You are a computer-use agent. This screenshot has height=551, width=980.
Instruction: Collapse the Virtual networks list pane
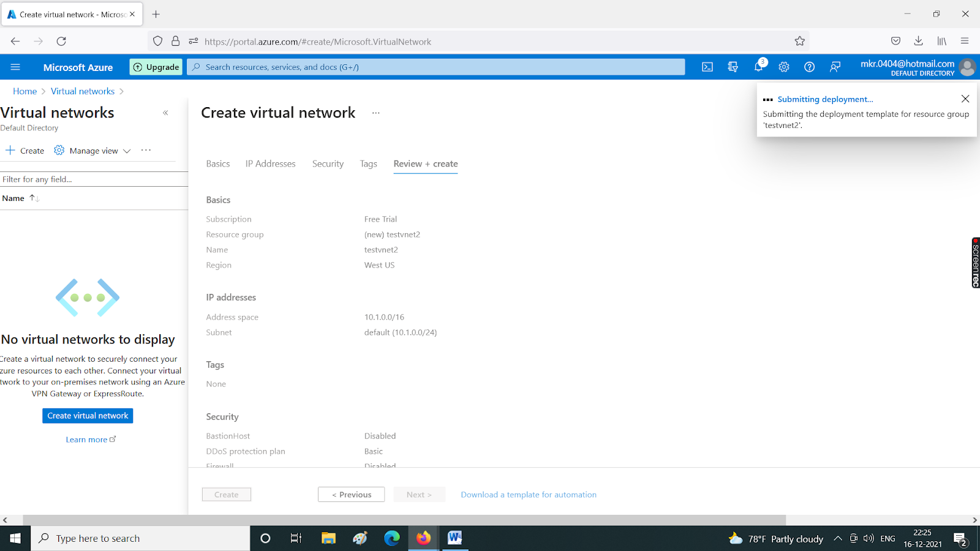point(165,113)
